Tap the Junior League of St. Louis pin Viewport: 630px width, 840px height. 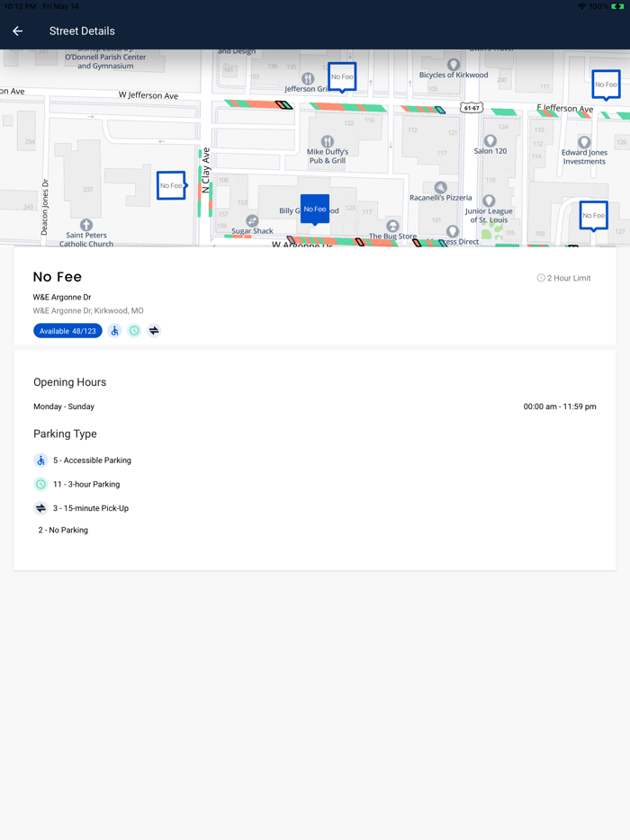[489, 201]
